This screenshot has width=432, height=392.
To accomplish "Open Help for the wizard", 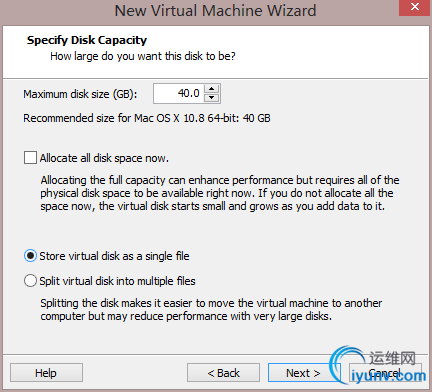I will pyautogui.click(x=46, y=373).
